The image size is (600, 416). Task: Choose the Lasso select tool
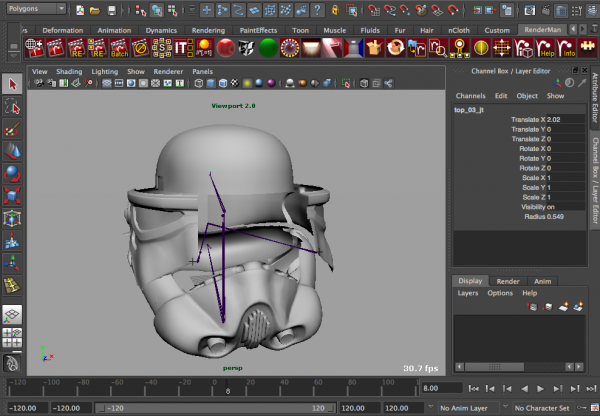(x=12, y=107)
